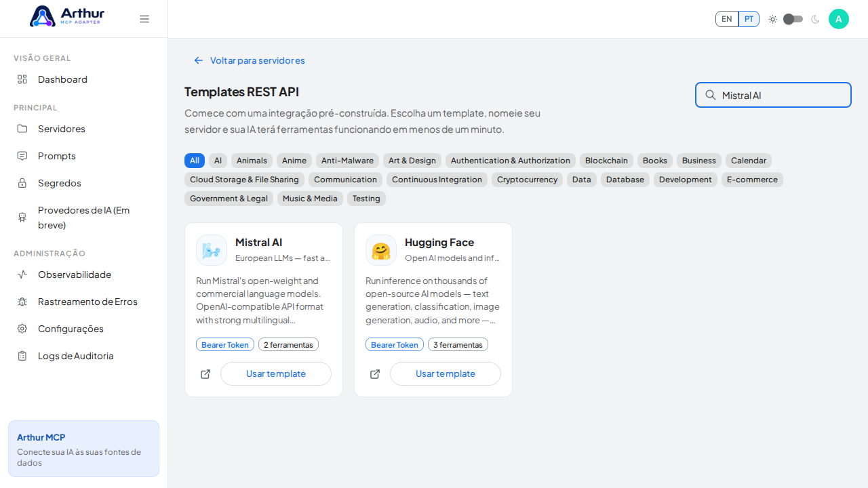Viewport: 868px width, 488px height.
Task: Go to Servidores in the sidebar
Action: click(83, 129)
